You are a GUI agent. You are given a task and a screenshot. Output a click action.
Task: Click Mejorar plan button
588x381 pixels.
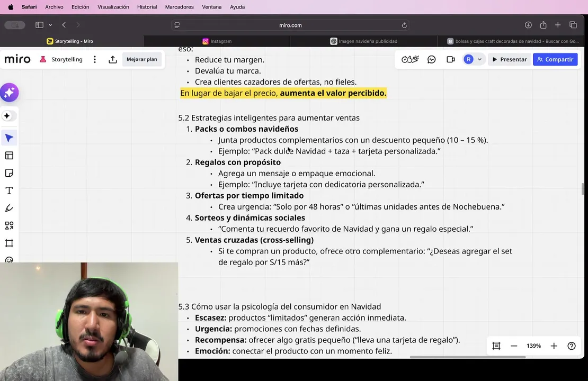[x=142, y=59]
